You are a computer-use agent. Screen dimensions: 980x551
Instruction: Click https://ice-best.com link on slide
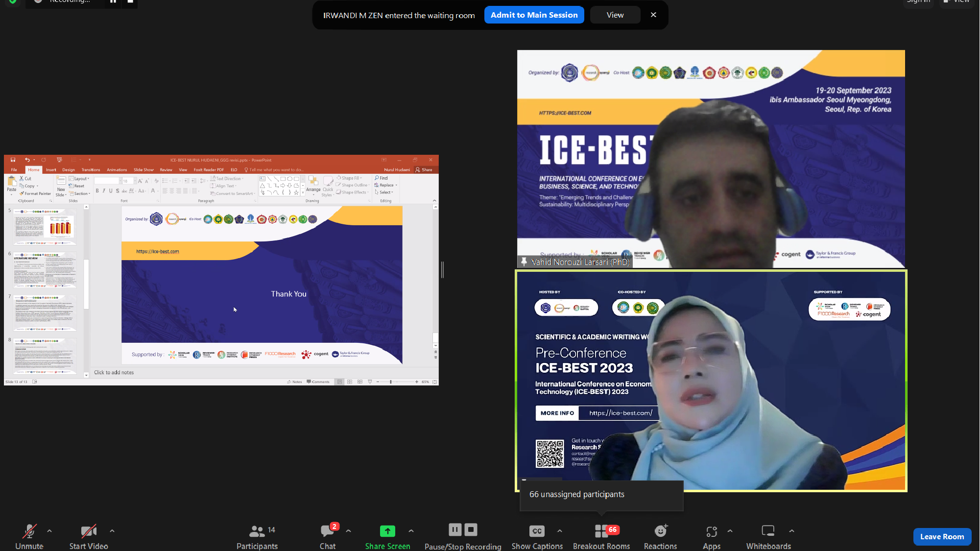tap(158, 252)
